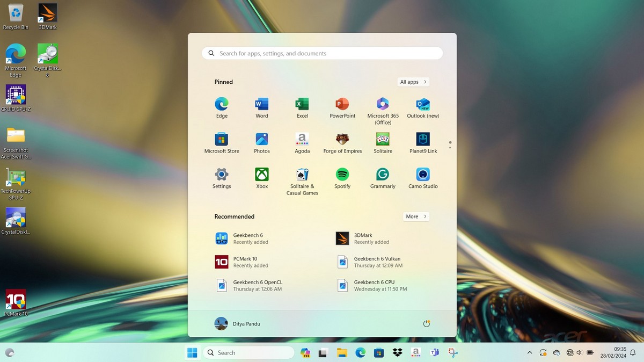Select the CrystalDiskInfo desktop shortcut

click(x=16, y=221)
